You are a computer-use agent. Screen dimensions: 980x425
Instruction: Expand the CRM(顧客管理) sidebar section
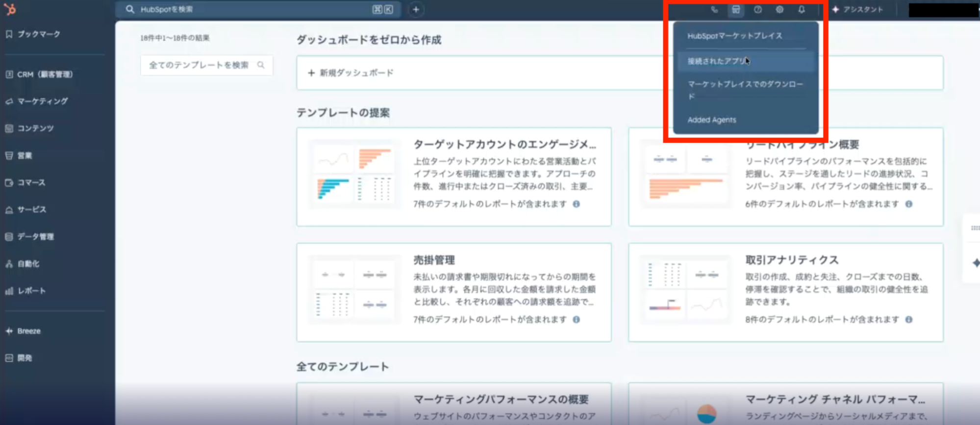click(x=44, y=75)
